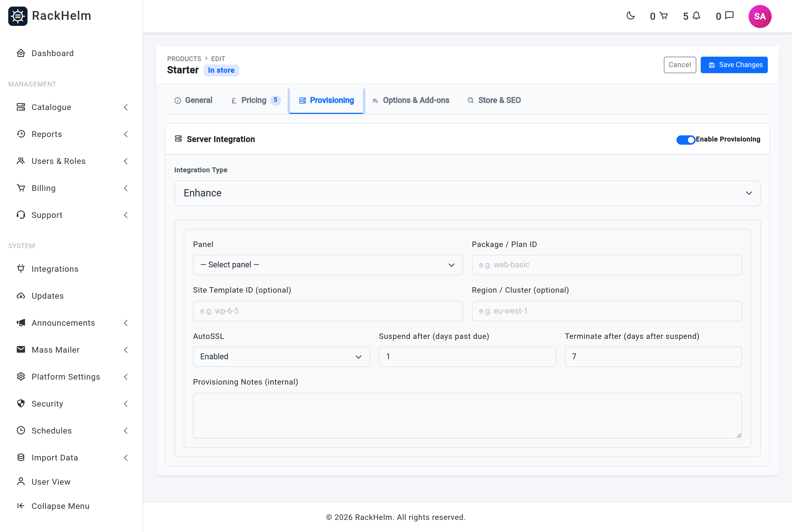
Task: Focus the Site Template ID field
Action: [x=328, y=311]
